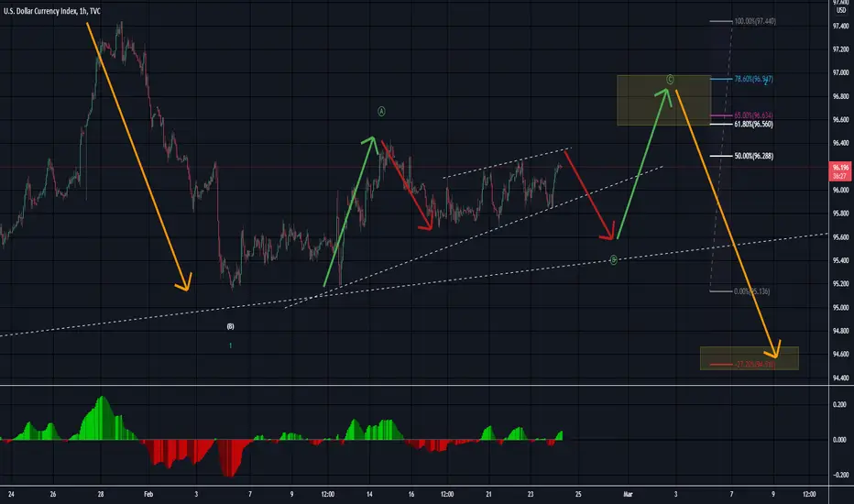Click 97.000 on the price axis
854x504 pixels.
point(840,72)
